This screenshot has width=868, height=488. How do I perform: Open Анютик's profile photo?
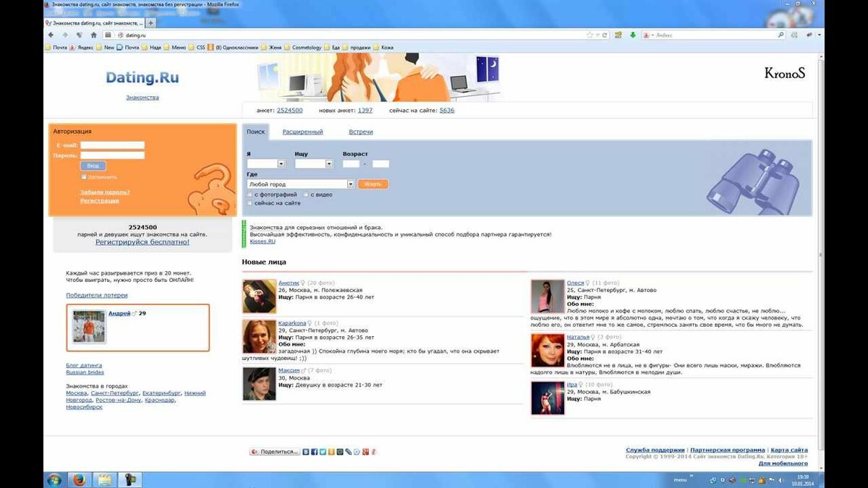coord(259,296)
